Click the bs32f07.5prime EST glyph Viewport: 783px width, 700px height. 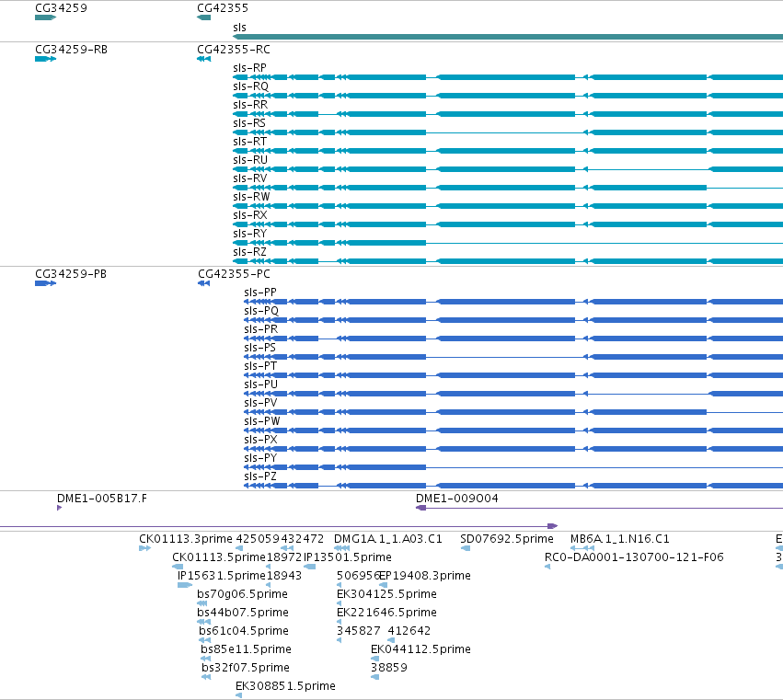click(x=206, y=677)
